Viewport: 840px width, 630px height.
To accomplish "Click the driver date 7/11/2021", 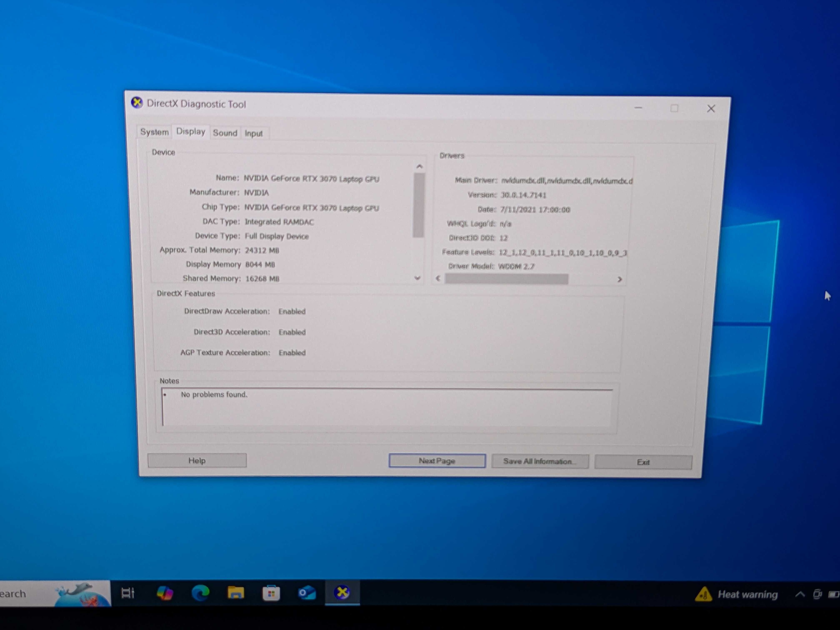I will 535,210.
